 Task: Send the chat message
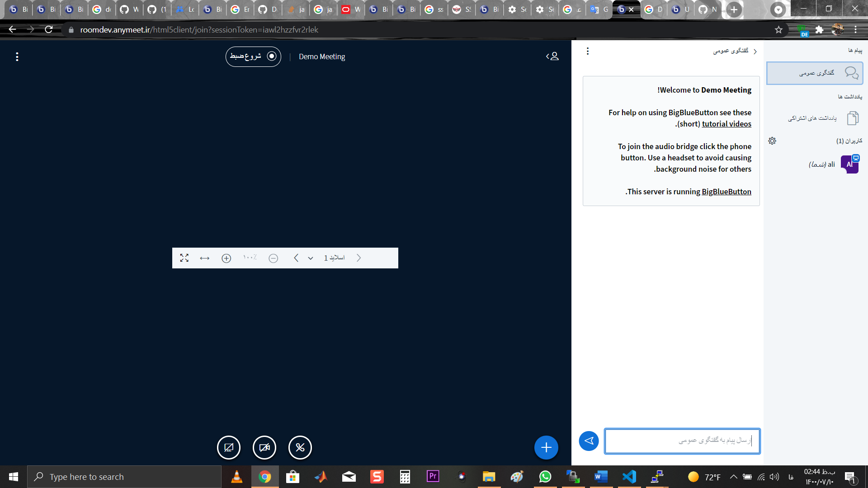click(x=589, y=441)
